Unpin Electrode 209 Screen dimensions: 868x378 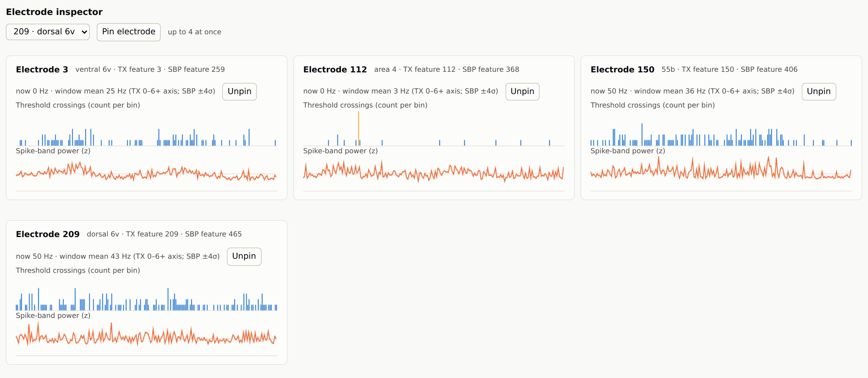pyautogui.click(x=244, y=256)
